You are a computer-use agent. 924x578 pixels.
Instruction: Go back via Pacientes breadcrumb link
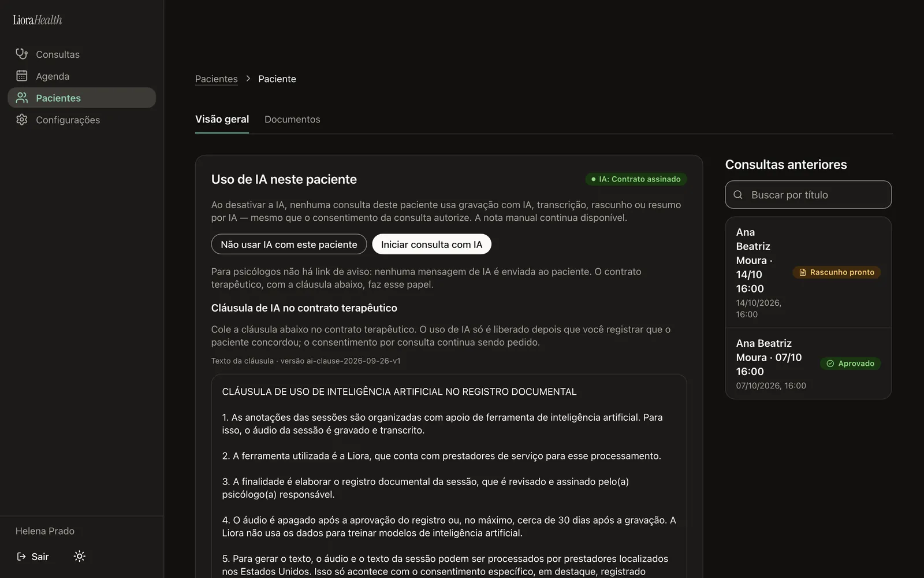[x=216, y=79]
